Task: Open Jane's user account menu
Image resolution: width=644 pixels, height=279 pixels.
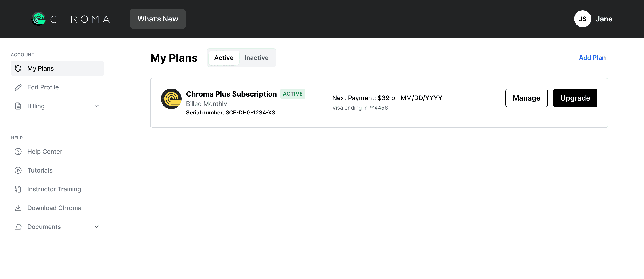Action: point(593,19)
